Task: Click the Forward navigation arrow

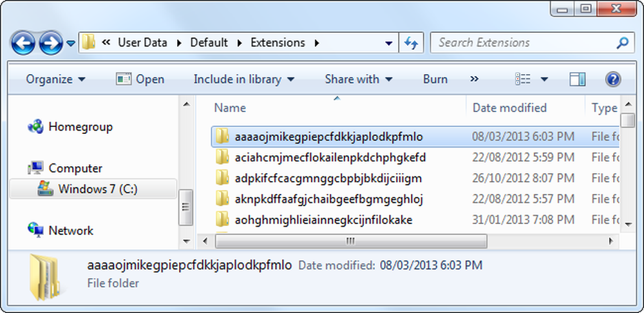Action: [51, 43]
